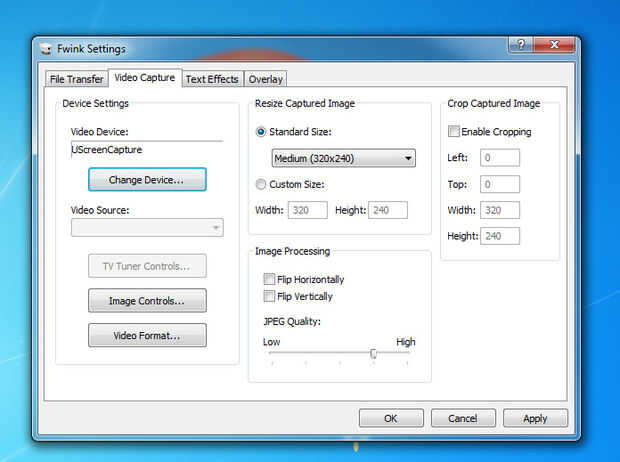Open the Video Format settings

[x=147, y=335]
